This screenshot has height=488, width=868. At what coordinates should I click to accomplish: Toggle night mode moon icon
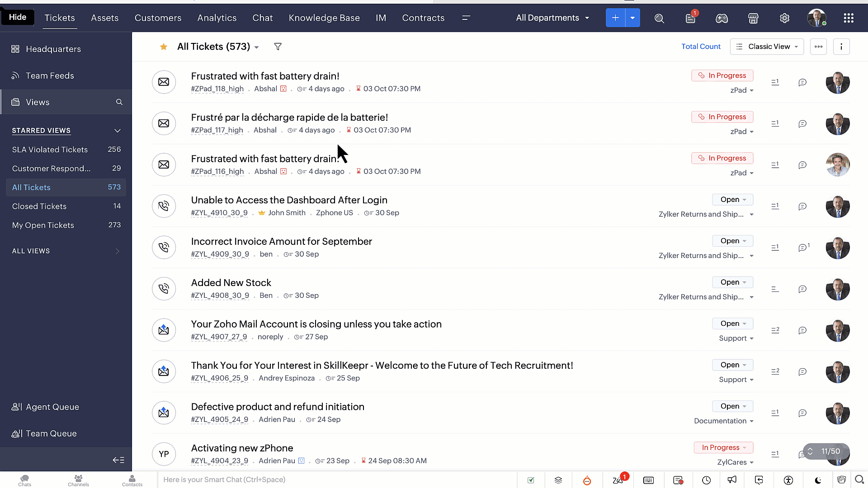[818, 480]
